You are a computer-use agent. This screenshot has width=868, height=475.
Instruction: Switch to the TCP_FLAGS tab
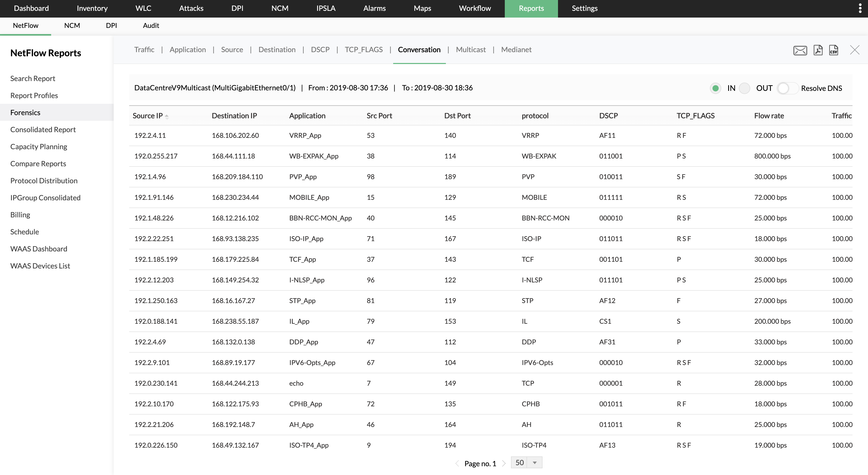(x=363, y=50)
